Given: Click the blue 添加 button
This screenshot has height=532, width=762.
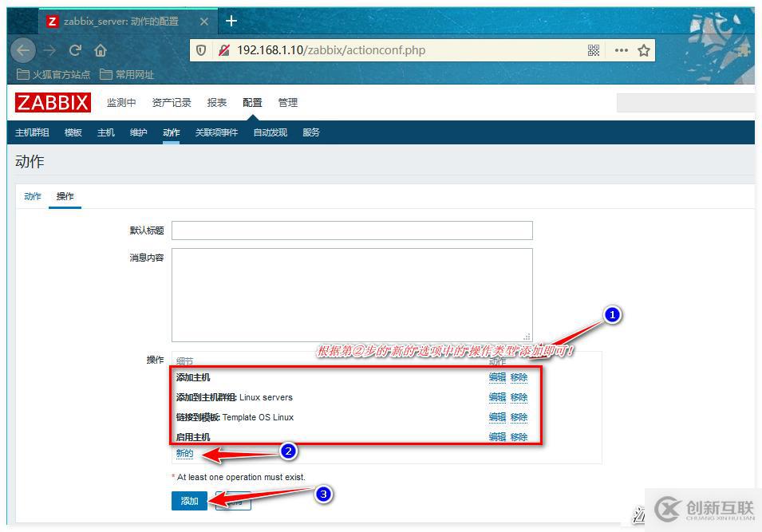Looking at the screenshot, I should pos(190,501).
